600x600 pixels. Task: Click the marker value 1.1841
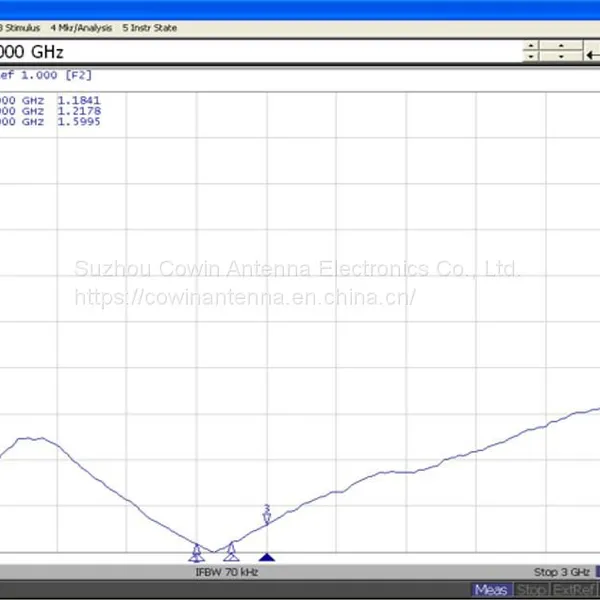(79, 100)
